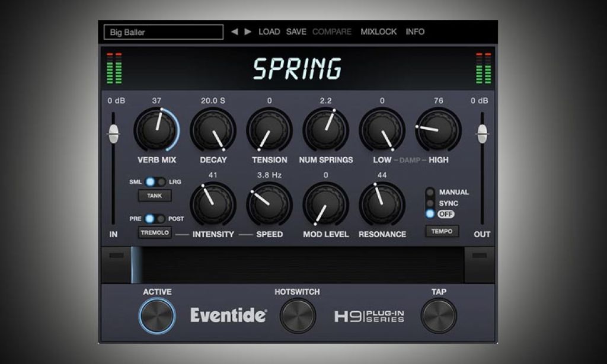Click the TAP tempo footswitch

tap(439, 315)
